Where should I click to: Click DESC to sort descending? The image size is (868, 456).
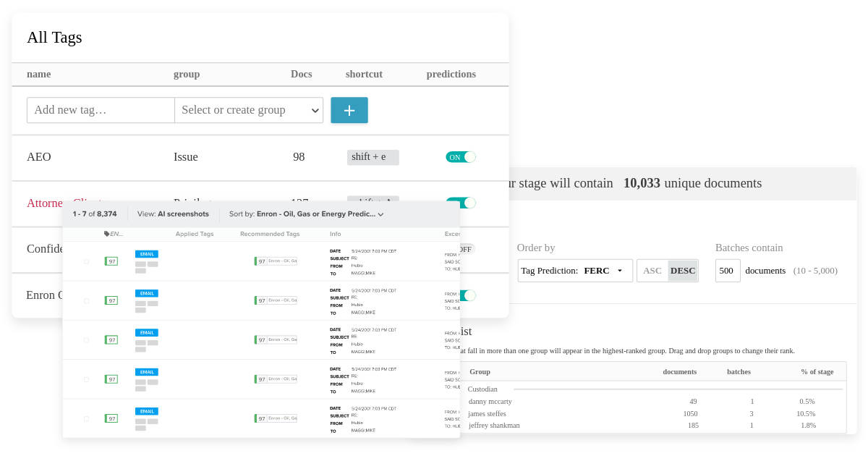(x=682, y=270)
